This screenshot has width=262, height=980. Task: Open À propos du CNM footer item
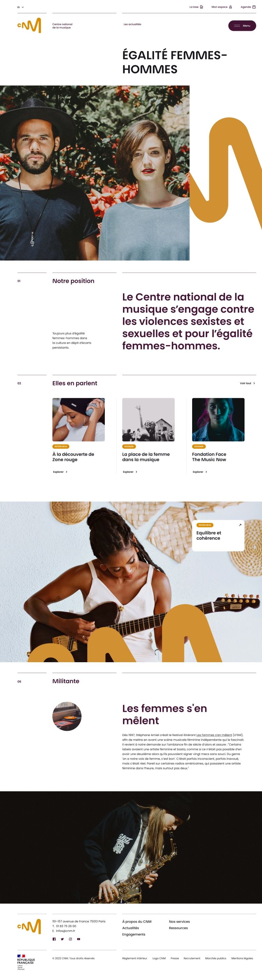click(x=137, y=922)
